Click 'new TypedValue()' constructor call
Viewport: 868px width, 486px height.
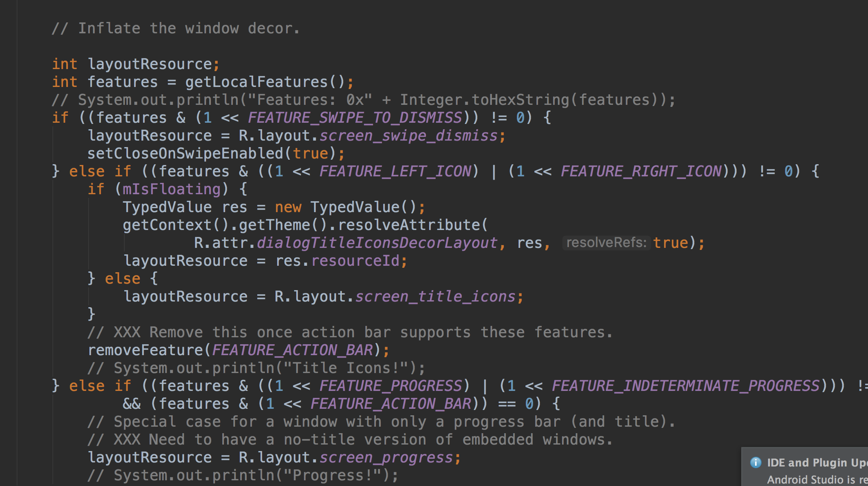click(346, 207)
